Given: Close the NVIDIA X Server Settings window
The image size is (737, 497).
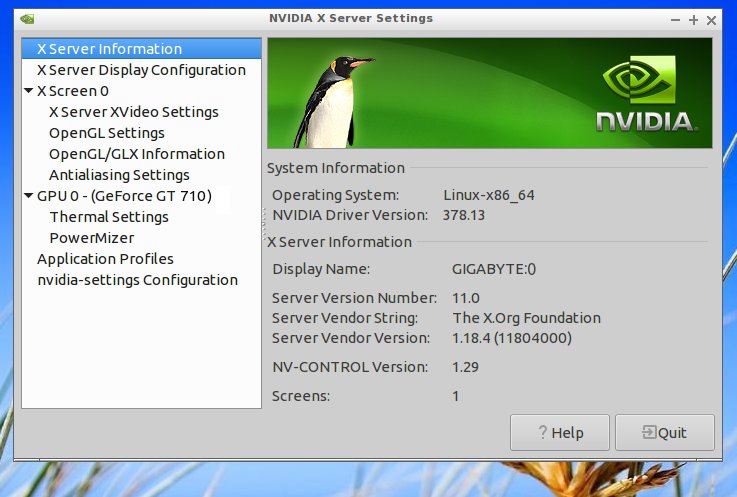Looking at the screenshot, I should click(711, 20).
